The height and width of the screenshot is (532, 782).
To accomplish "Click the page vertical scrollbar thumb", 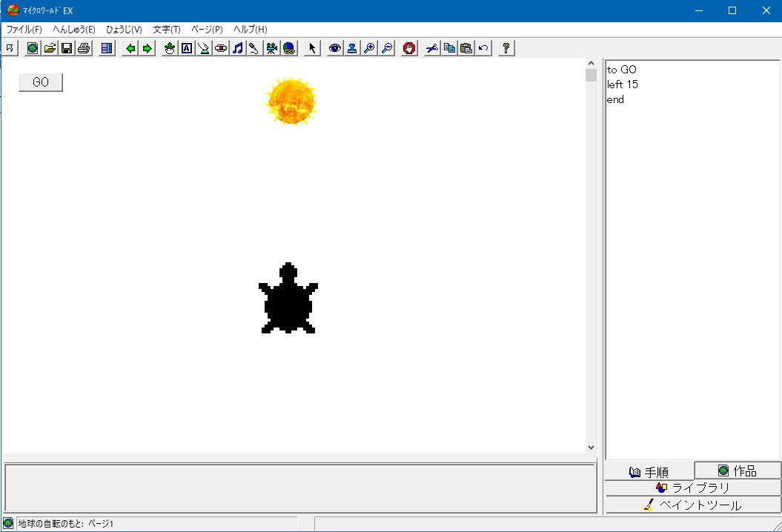I will (591, 76).
